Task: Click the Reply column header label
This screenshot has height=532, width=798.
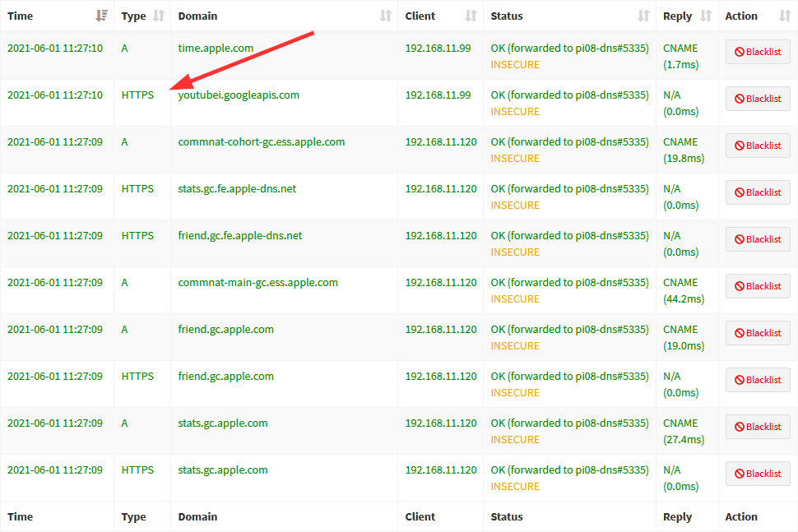Action: (677, 16)
